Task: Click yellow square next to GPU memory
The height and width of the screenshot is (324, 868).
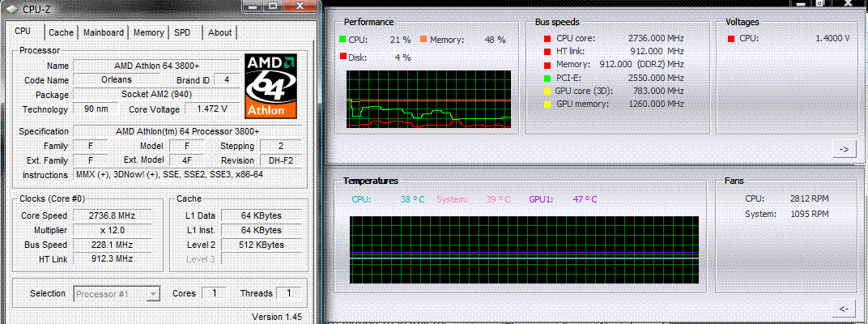Action: [547, 104]
